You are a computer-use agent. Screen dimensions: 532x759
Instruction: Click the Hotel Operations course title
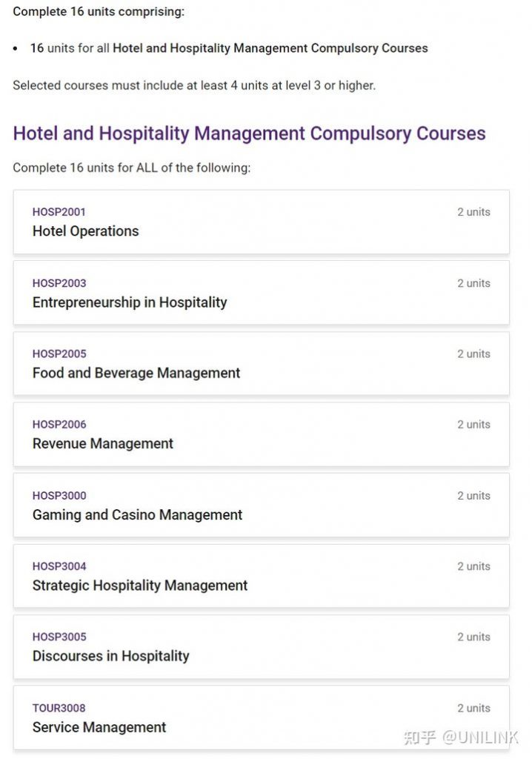point(86,231)
